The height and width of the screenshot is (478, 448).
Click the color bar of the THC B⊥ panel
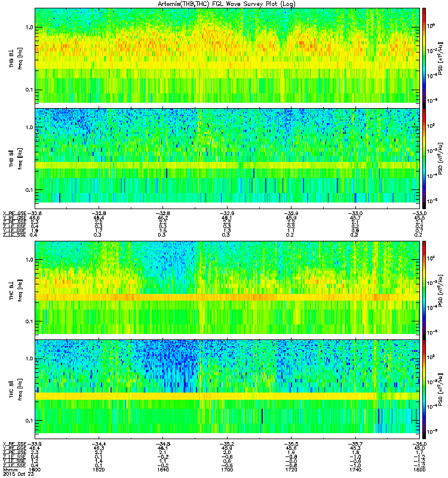click(x=424, y=289)
